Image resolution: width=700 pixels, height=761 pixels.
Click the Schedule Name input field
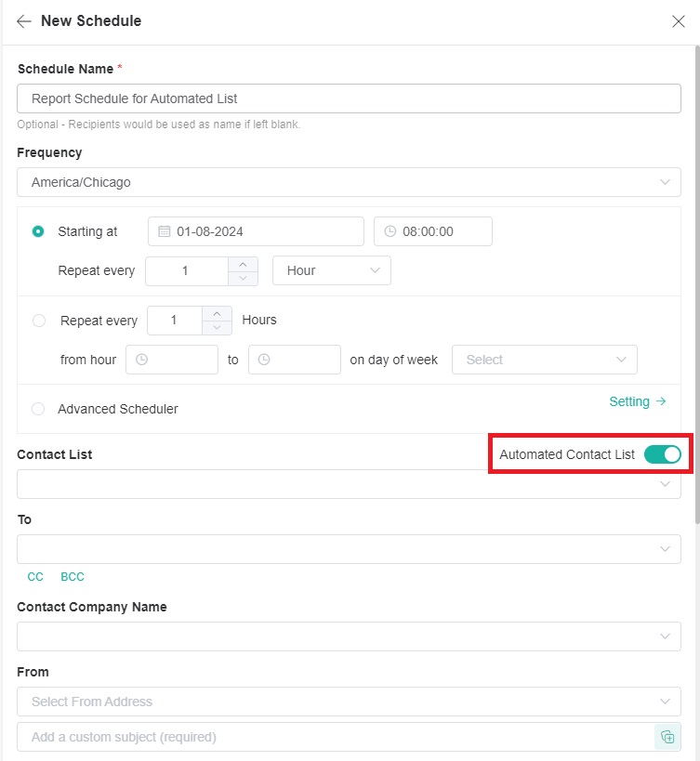pyautogui.click(x=349, y=98)
